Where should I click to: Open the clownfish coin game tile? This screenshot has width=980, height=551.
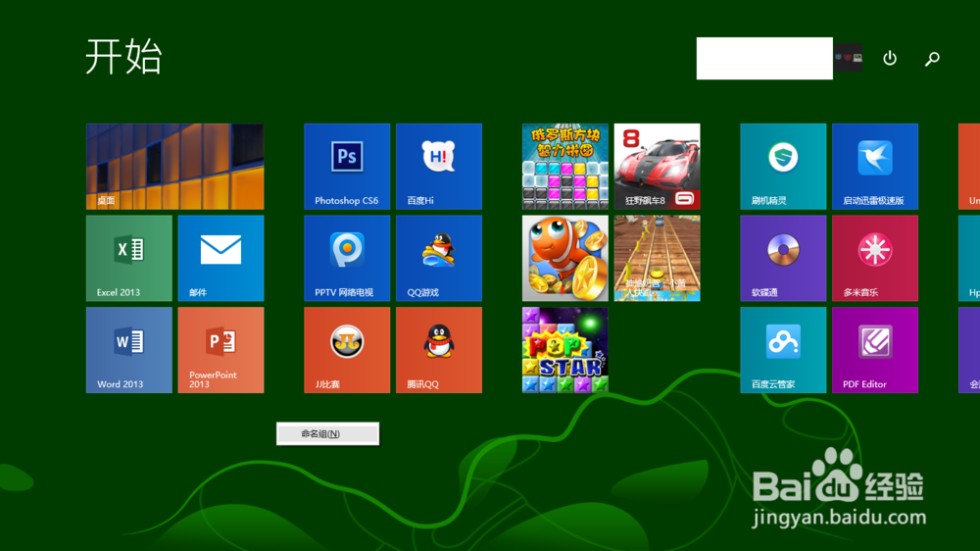pos(565,258)
